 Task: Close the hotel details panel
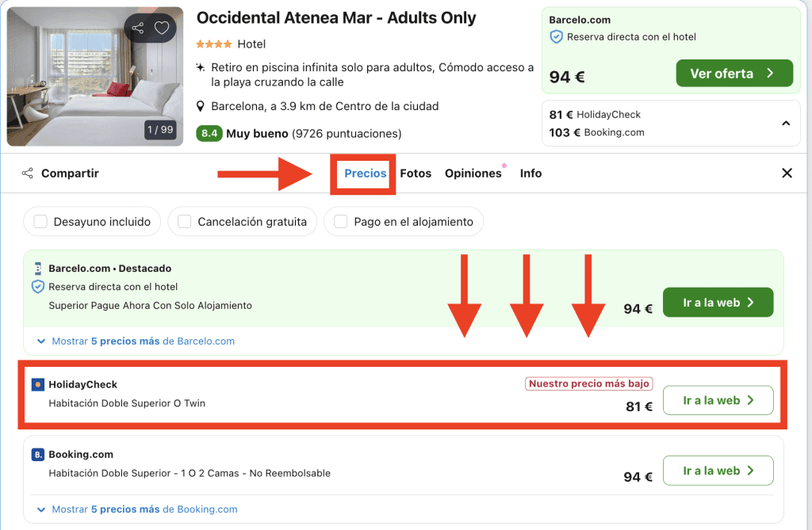coord(787,173)
